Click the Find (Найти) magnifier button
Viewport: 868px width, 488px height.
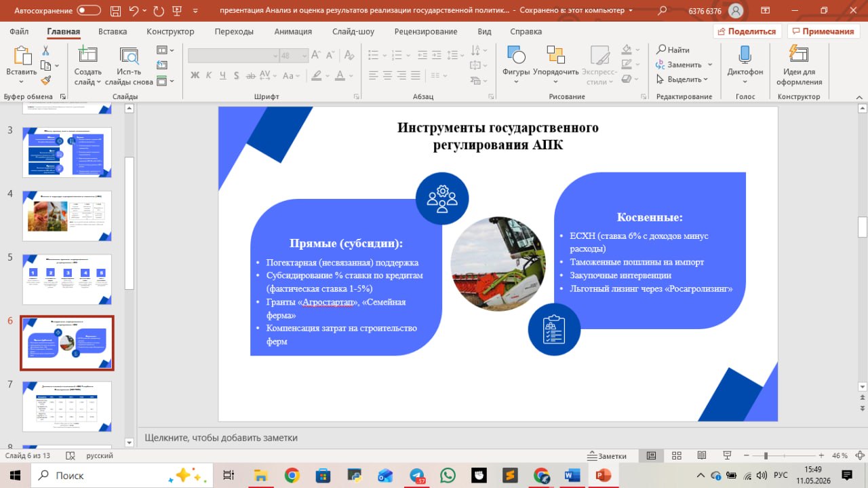pos(672,50)
